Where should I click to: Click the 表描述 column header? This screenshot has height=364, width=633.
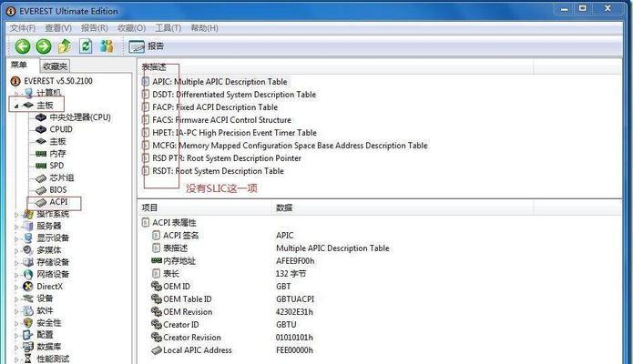point(335,66)
